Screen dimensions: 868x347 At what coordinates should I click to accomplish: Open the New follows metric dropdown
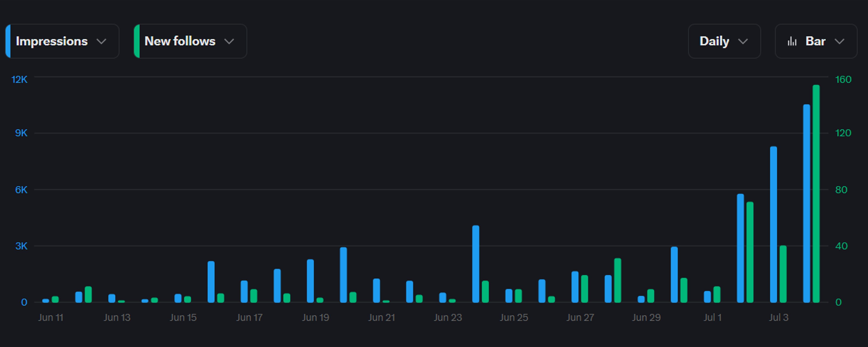(x=229, y=41)
